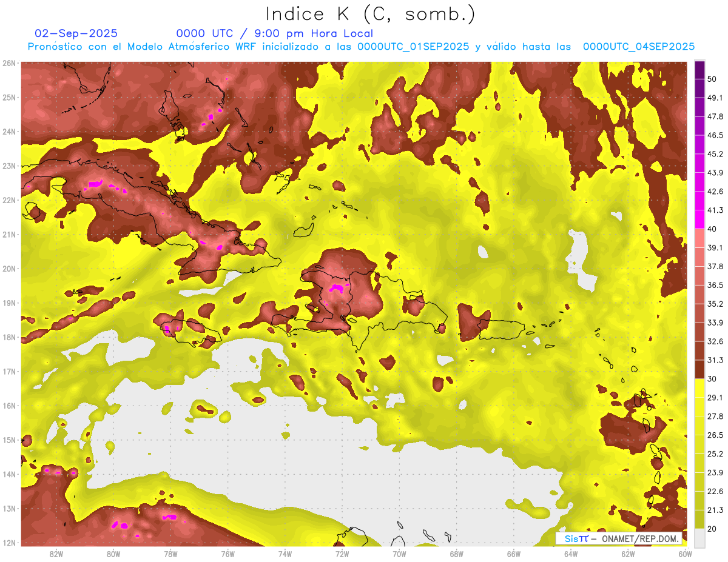Click the "68W" longitude label
728x562 pixels.
[x=456, y=554]
